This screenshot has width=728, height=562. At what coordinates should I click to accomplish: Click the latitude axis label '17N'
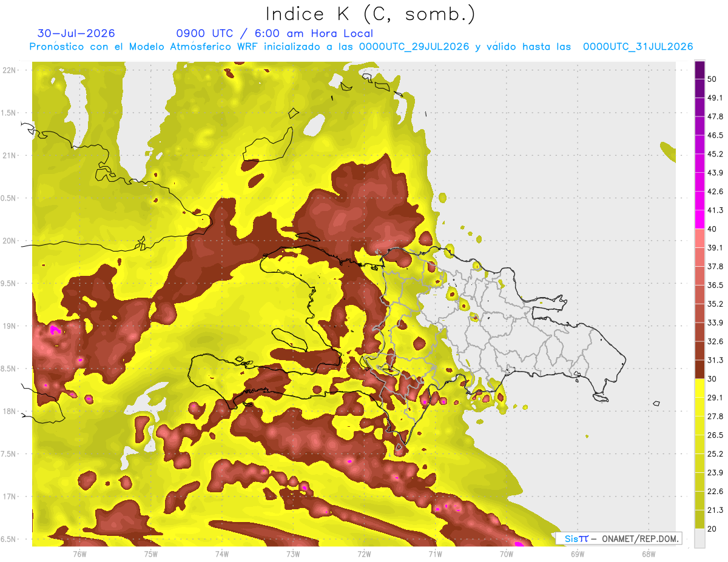click(x=10, y=497)
